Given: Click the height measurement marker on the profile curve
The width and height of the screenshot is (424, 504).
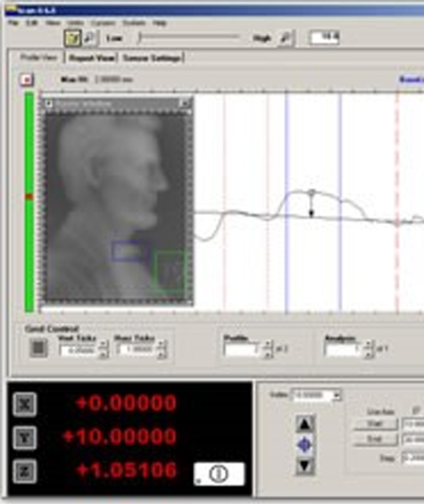Looking at the screenshot, I should (x=312, y=203).
